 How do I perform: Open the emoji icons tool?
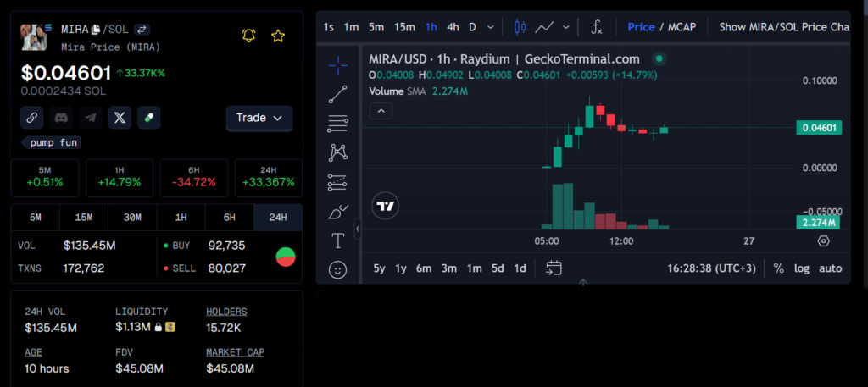point(337,270)
